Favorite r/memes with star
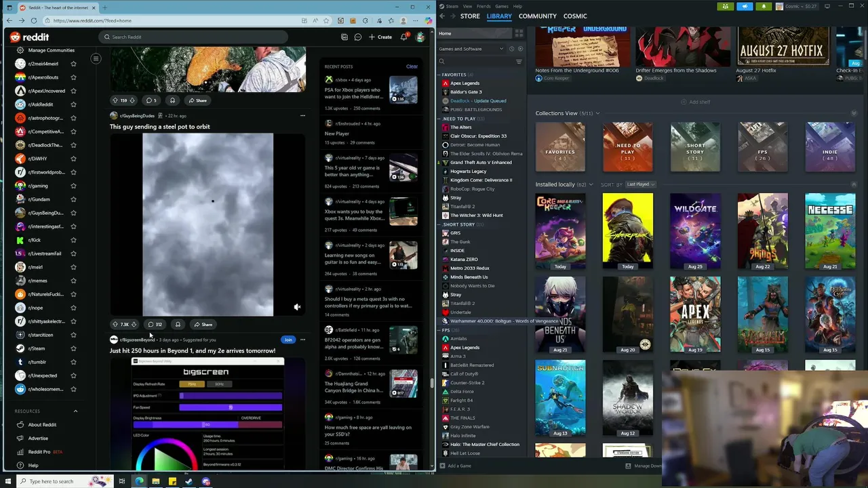 pyautogui.click(x=73, y=281)
